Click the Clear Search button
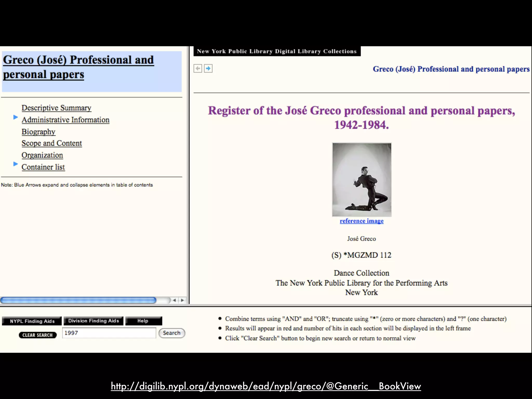Screen dimensions: 532x399 (38, 335)
